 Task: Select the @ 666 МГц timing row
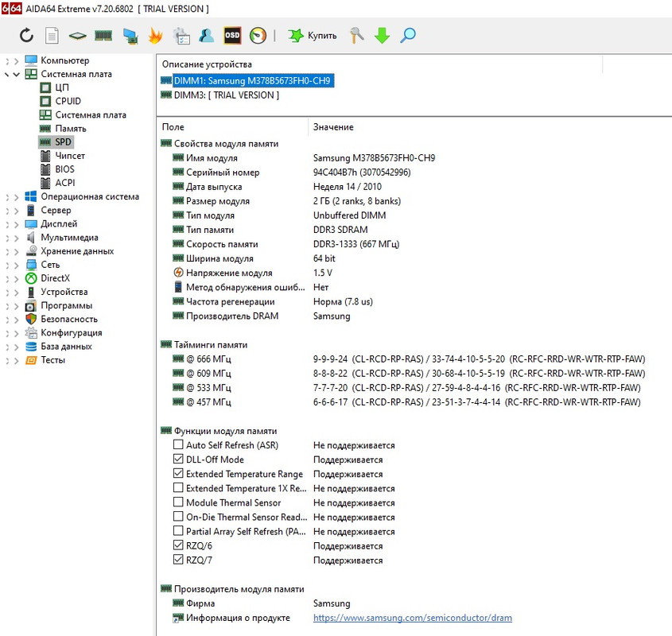click(x=409, y=359)
